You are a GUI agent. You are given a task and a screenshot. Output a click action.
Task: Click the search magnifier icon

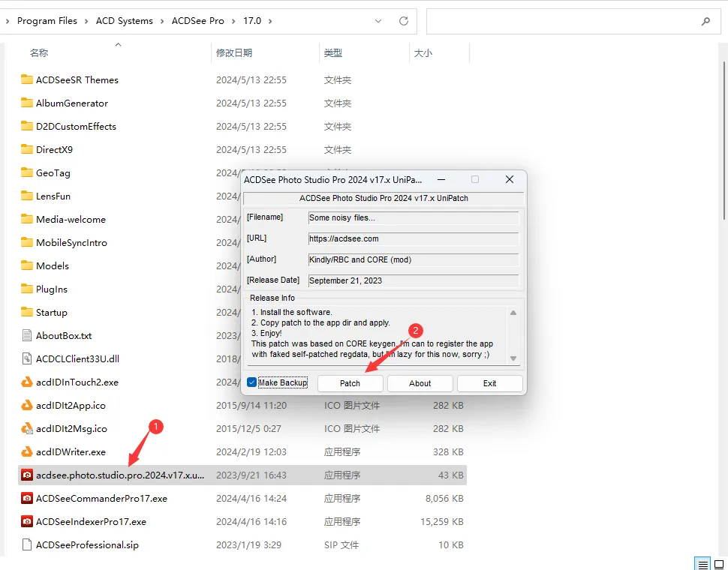(x=705, y=21)
